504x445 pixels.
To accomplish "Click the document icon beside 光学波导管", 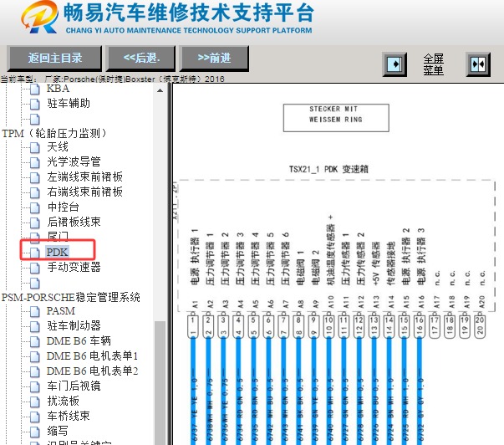I will click(x=35, y=162).
